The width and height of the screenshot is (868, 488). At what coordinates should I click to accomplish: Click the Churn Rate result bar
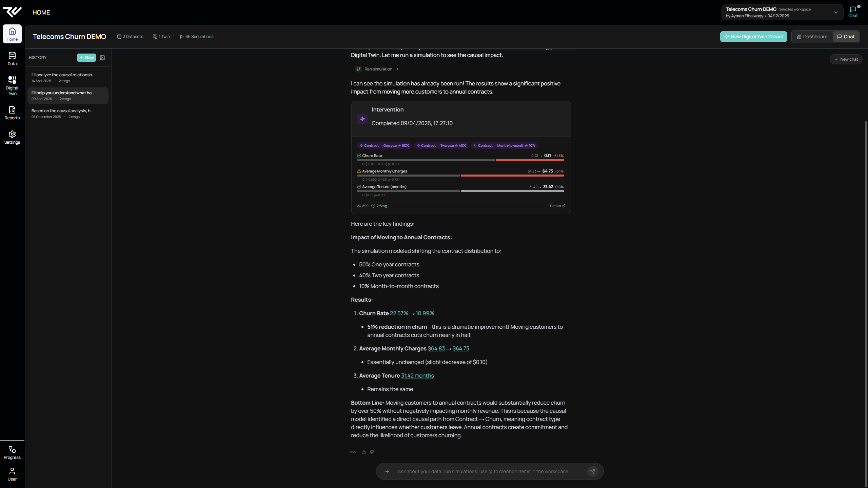(x=460, y=160)
